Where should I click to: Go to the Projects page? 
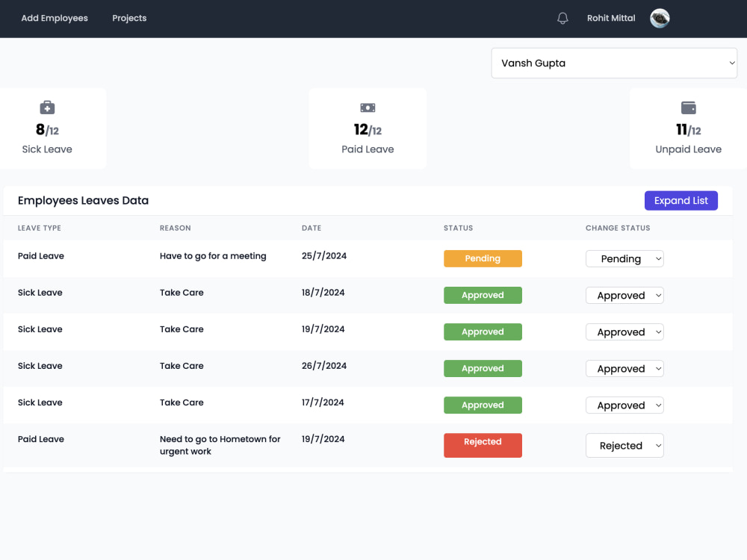[x=129, y=18]
